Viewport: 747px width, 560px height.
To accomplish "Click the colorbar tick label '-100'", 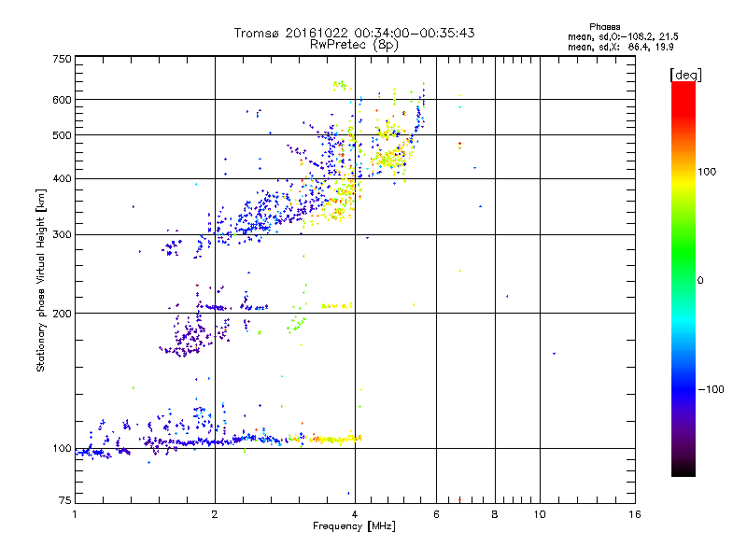I will [711, 389].
